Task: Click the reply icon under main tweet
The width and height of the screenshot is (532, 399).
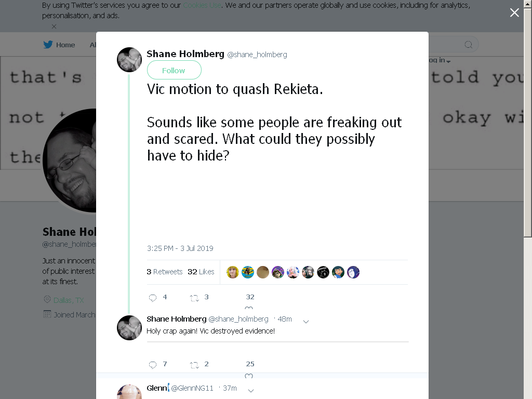Action: 153,298
